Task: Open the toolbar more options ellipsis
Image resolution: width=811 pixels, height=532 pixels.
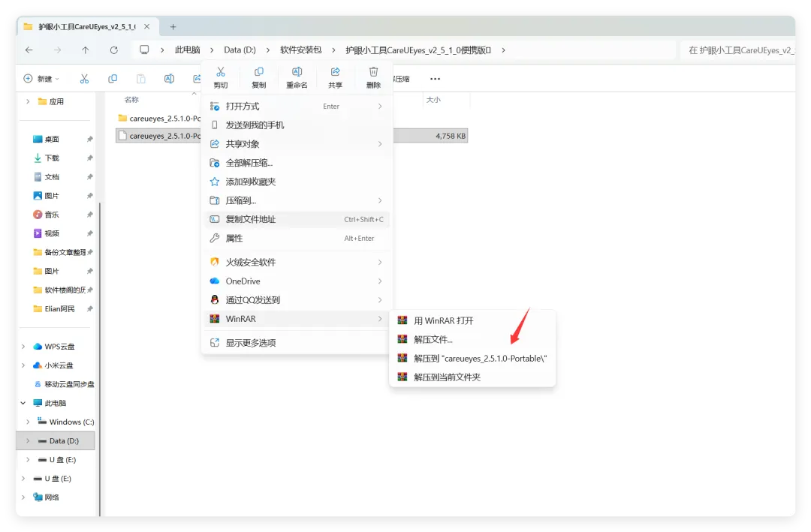Action: [435, 79]
